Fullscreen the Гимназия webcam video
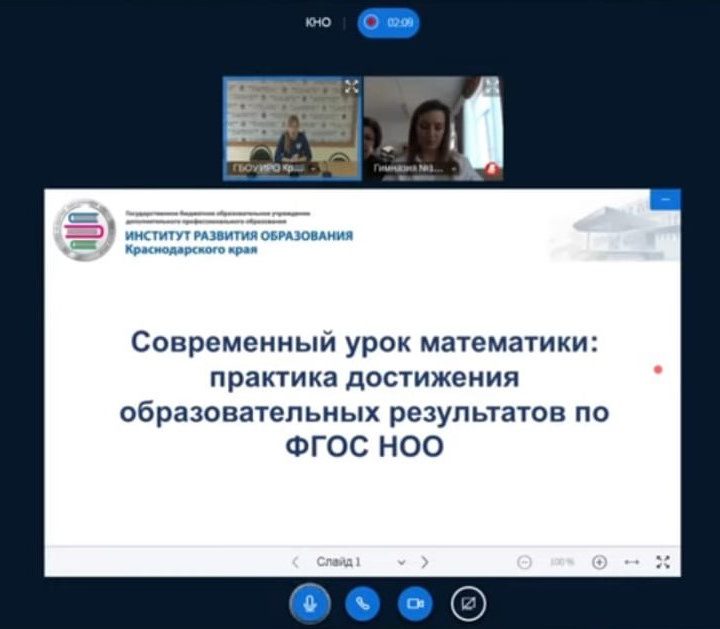Image resolution: width=720 pixels, height=629 pixels. pos(492,87)
